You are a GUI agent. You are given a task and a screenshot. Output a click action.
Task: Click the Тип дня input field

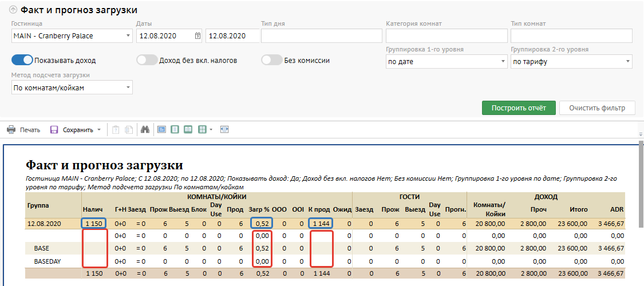[321, 36]
